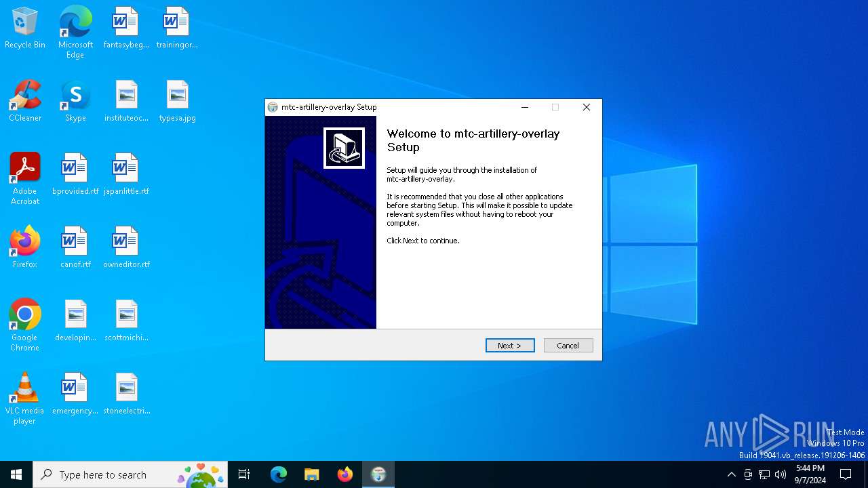Select the owneditor.rtf document

(x=126, y=247)
